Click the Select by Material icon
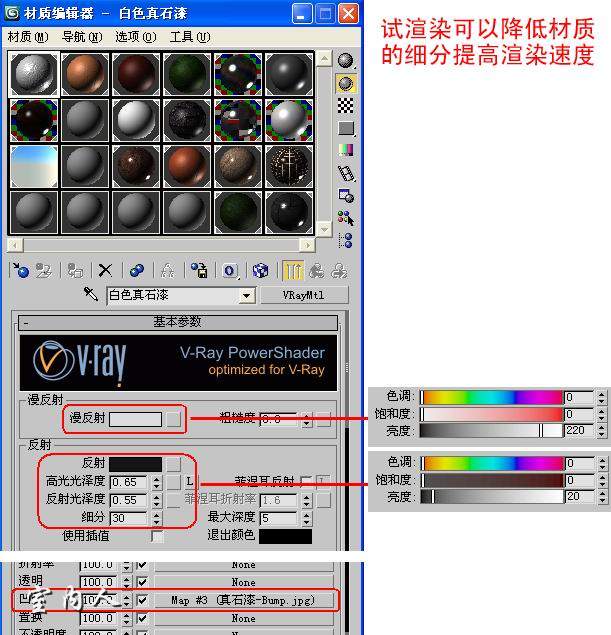The image size is (611, 635). click(x=346, y=218)
